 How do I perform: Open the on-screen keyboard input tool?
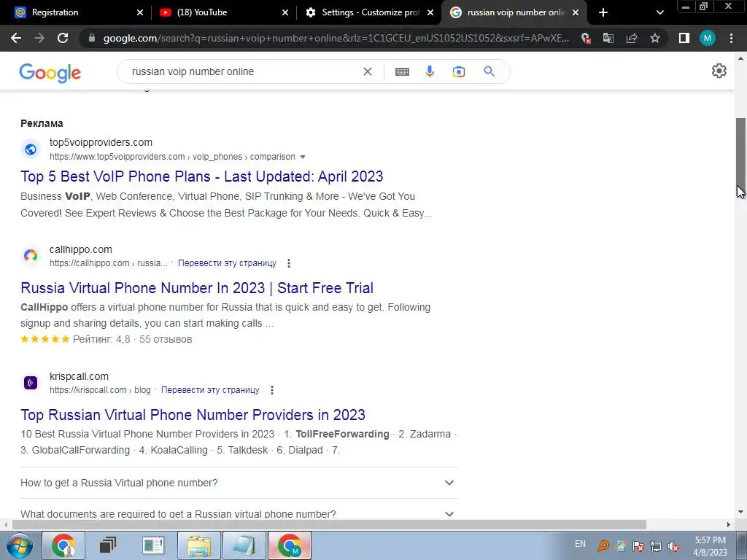point(402,71)
